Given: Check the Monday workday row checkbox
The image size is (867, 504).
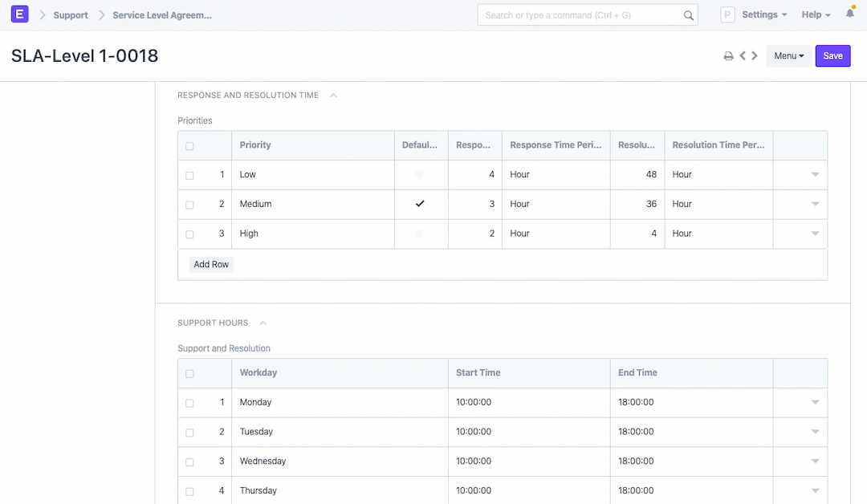Looking at the screenshot, I should click(x=189, y=403).
